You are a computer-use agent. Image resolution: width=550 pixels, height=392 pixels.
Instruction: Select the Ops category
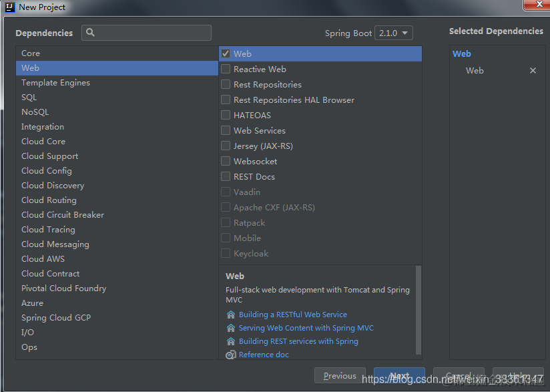point(117,347)
